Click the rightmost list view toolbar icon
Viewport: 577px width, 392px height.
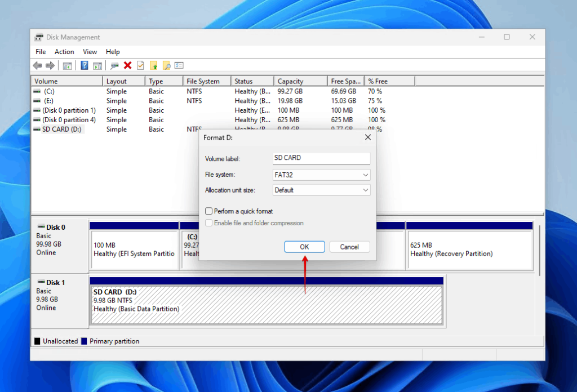click(179, 65)
